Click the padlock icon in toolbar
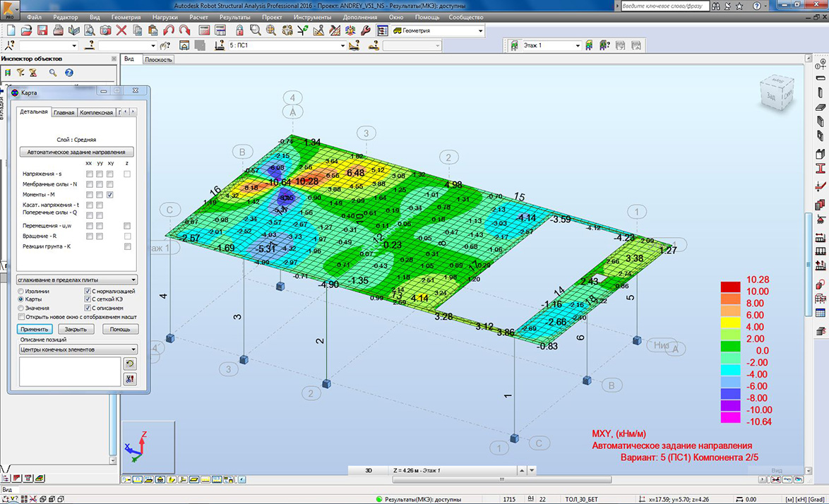The height and width of the screenshot is (504, 829). (x=239, y=30)
